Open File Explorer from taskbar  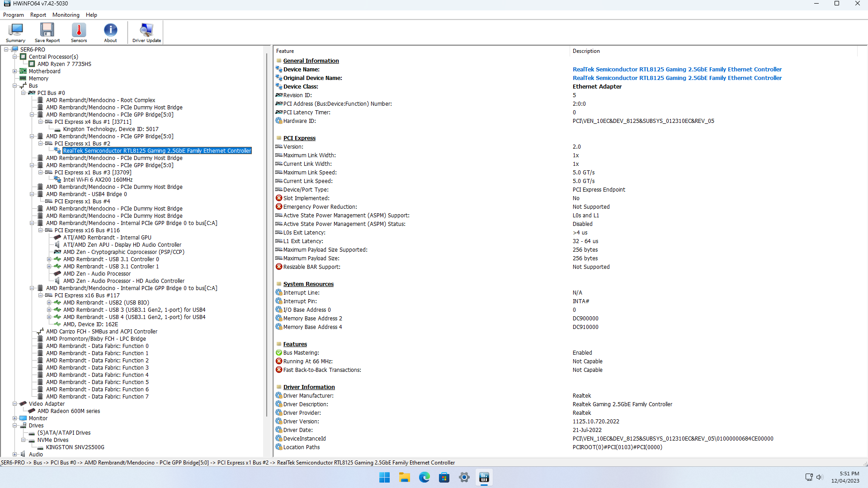pos(405,477)
